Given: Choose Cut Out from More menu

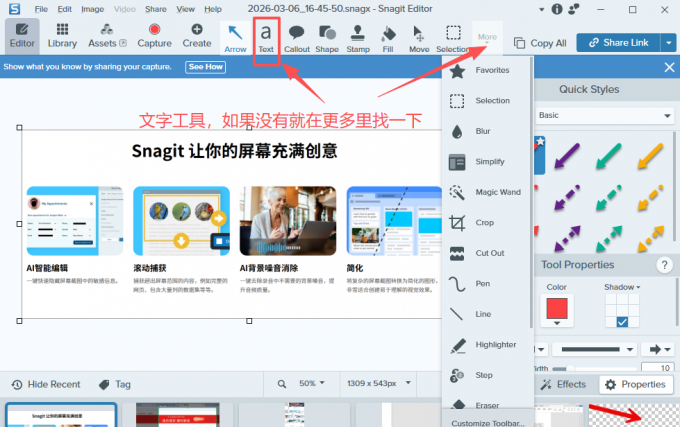Looking at the screenshot, I should [487, 253].
